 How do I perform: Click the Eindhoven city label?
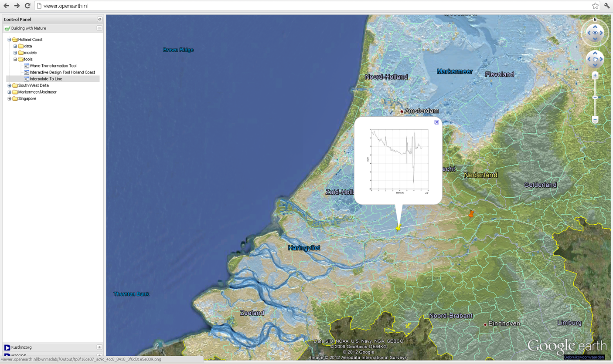coord(504,324)
